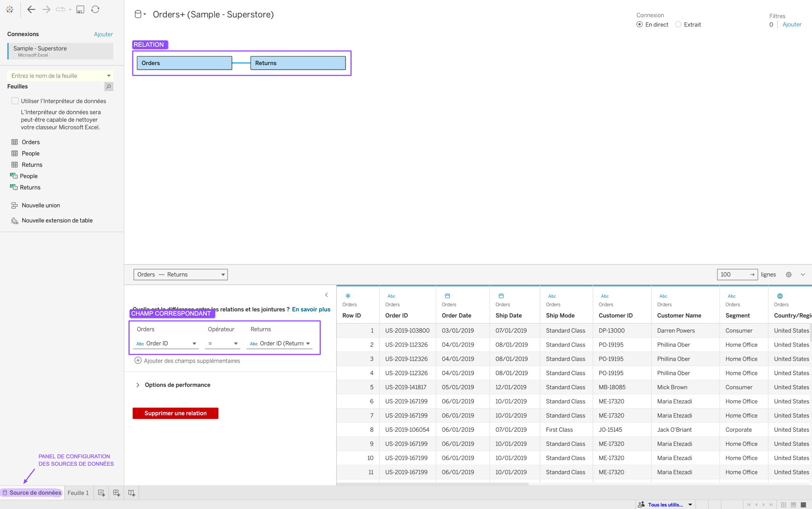This screenshot has width=812, height=509.
Task: Select the Extrait connection option
Action: pyautogui.click(x=678, y=25)
